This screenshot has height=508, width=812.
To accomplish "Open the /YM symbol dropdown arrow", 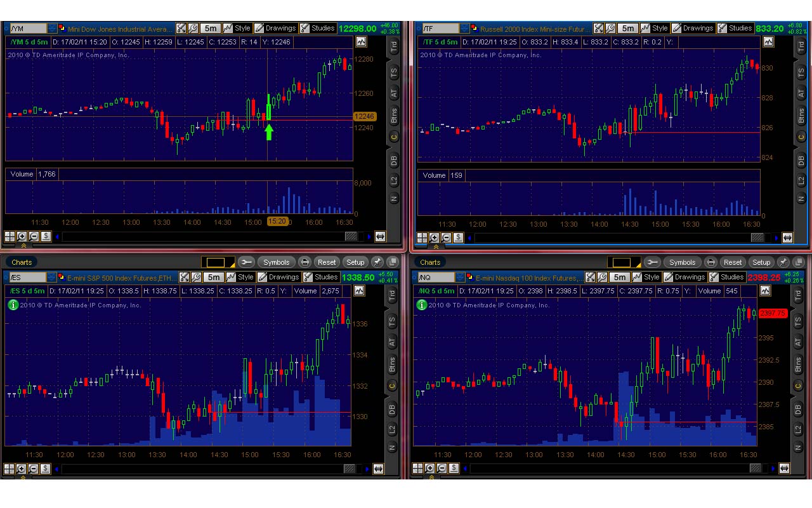I will click(x=53, y=29).
